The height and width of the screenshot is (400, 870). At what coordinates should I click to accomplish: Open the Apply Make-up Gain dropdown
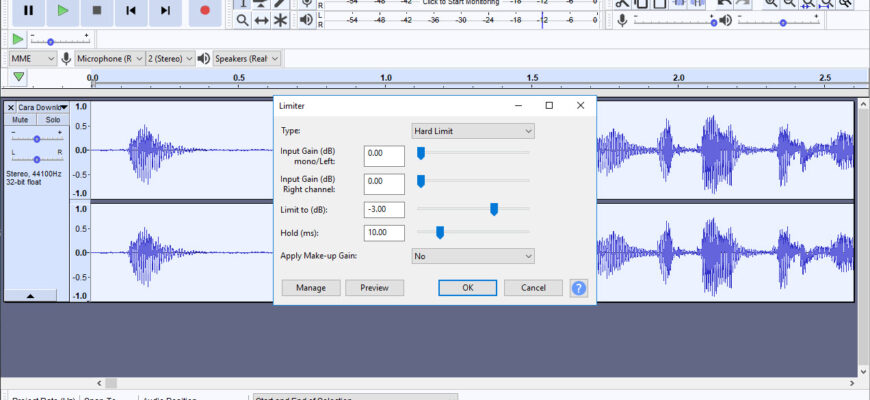[x=473, y=256]
